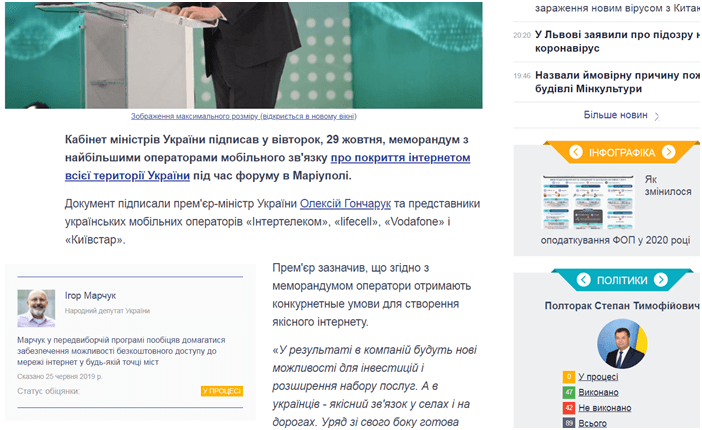The width and height of the screenshot is (702, 430).
Task: Click the Статус обіцянки label
Action: coord(48,391)
